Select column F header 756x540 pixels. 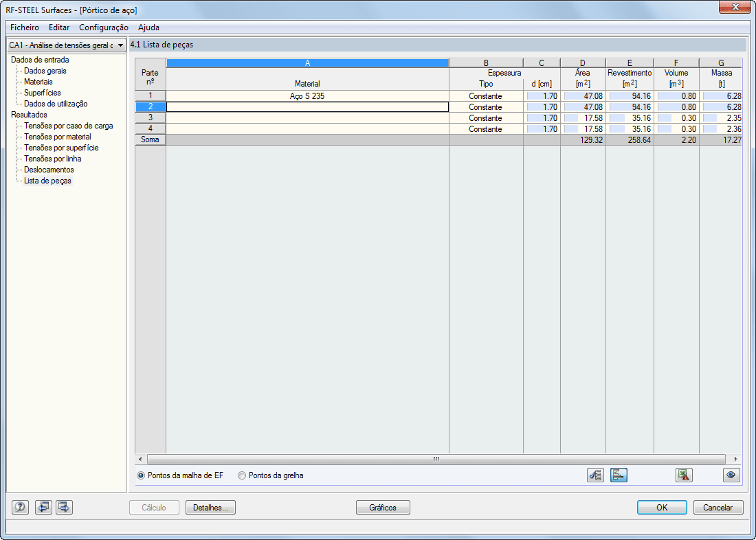(676, 63)
